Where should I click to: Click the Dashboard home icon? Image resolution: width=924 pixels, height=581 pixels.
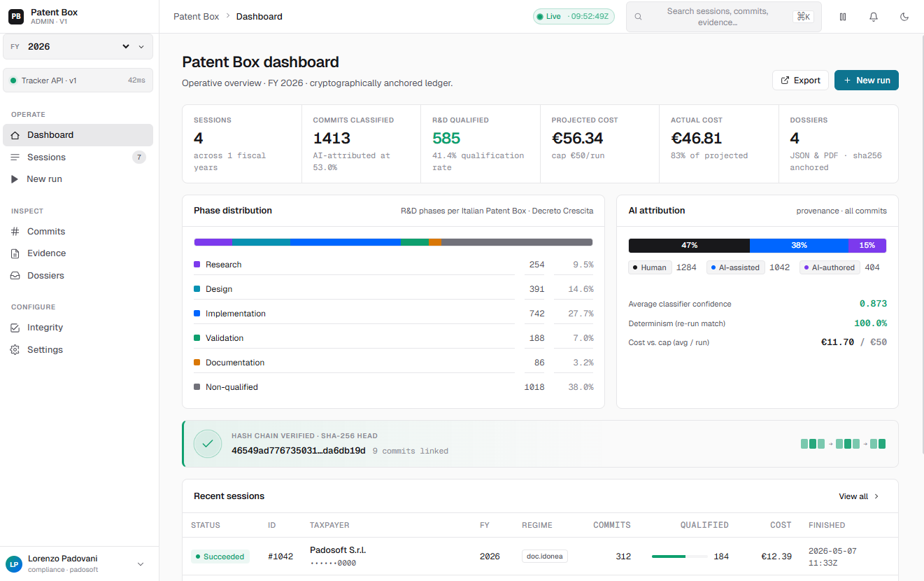click(x=15, y=135)
